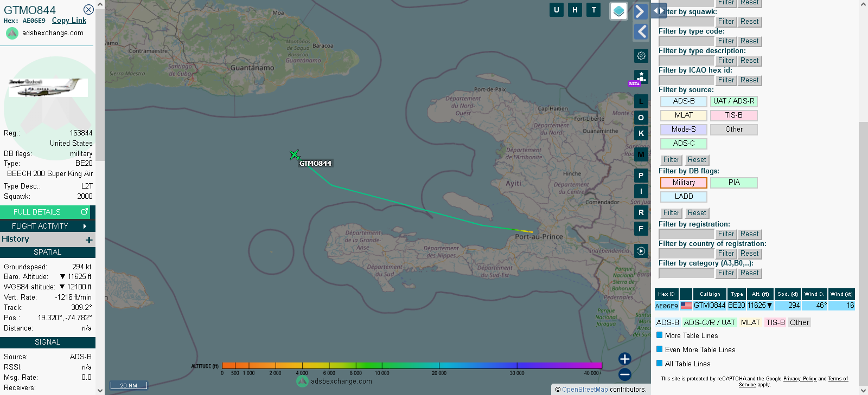Click the double-arrow sidebar toggle
This screenshot has height=395, width=868.
(659, 10)
